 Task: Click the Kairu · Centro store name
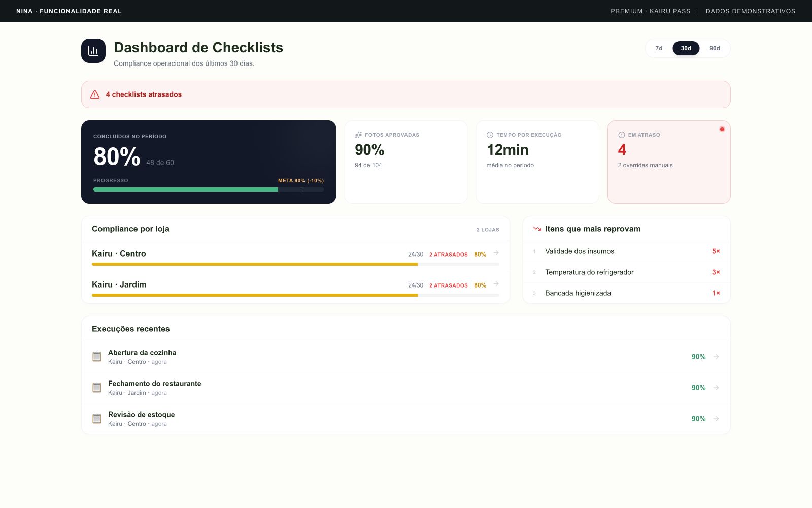click(119, 253)
